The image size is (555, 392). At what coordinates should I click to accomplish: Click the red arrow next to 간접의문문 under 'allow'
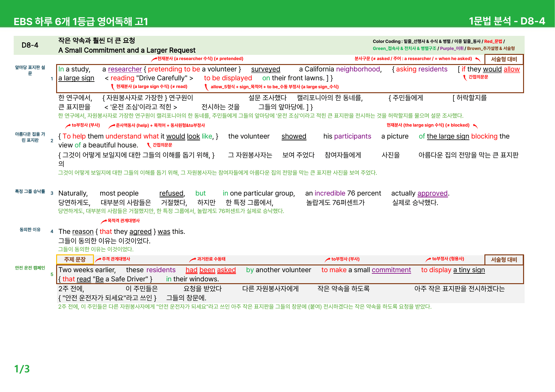coord(465,78)
